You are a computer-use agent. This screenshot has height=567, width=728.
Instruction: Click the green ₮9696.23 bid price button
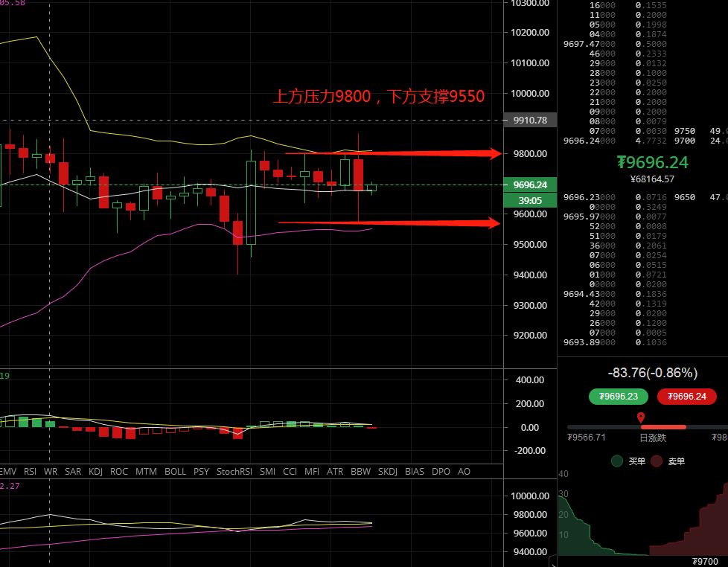619,397
